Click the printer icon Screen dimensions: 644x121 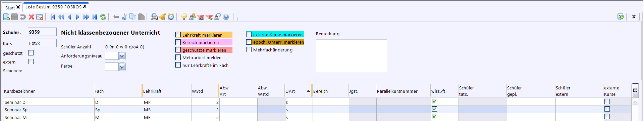pyautogui.click(x=154, y=17)
